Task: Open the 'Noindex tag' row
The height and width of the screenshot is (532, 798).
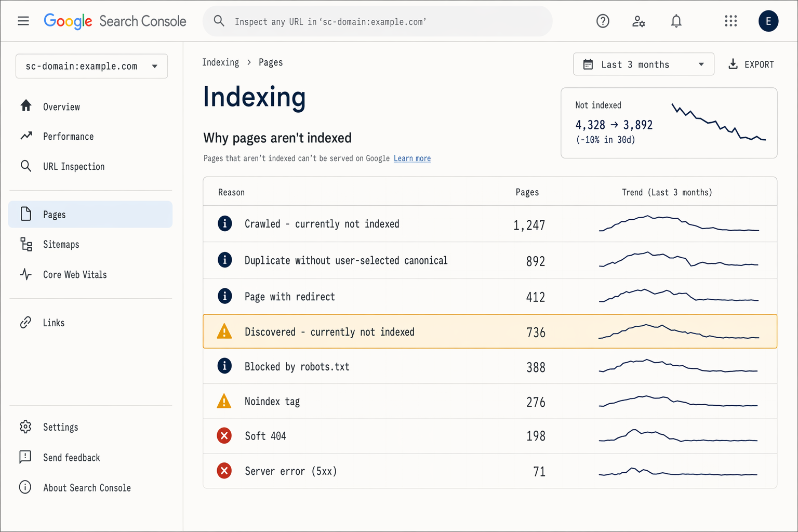Action: pyautogui.click(x=490, y=401)
